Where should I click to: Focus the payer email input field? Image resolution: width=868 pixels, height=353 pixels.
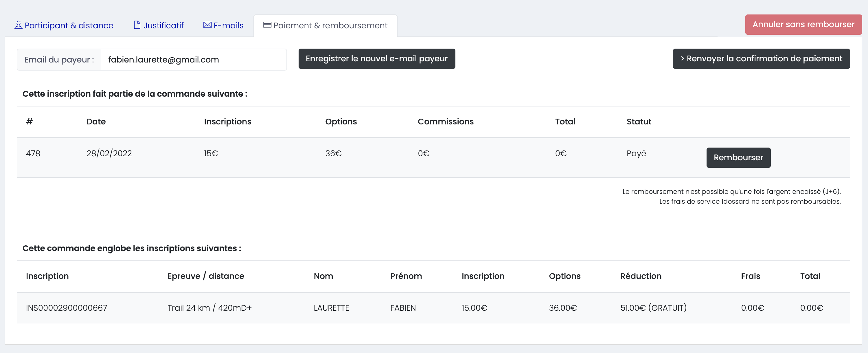click(193, 60)
